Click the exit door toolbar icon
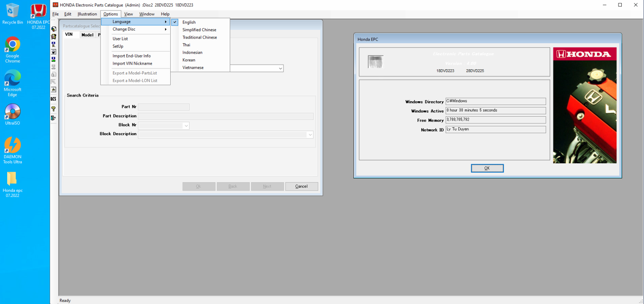 [x=53, y=118]
